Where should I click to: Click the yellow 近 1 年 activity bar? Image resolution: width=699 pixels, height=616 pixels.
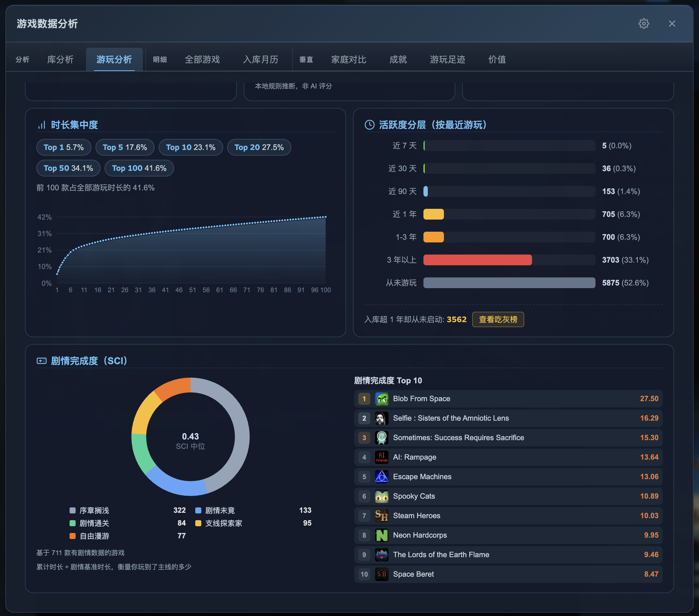pyautogui.click(x=434, y=214)
